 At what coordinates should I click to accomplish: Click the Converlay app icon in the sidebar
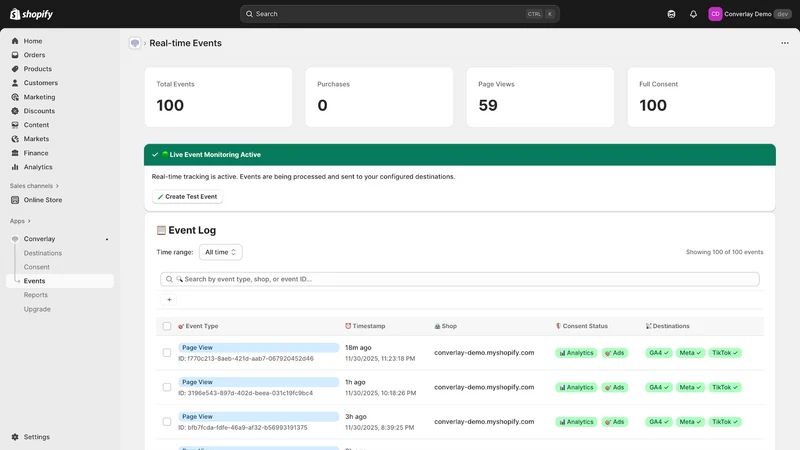15,239
